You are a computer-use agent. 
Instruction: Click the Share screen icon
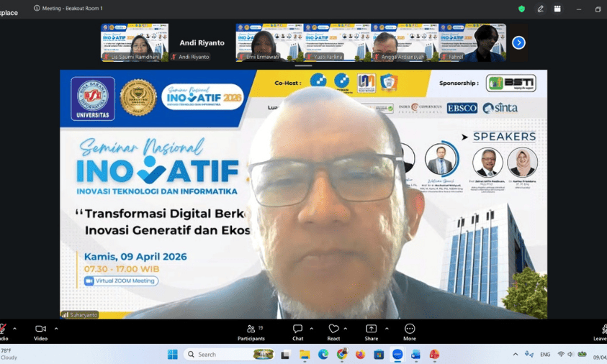tap(371, 332)
